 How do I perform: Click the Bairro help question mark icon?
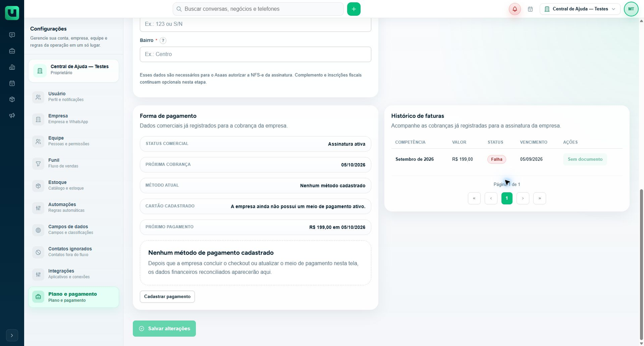click(x=163, y=40)
